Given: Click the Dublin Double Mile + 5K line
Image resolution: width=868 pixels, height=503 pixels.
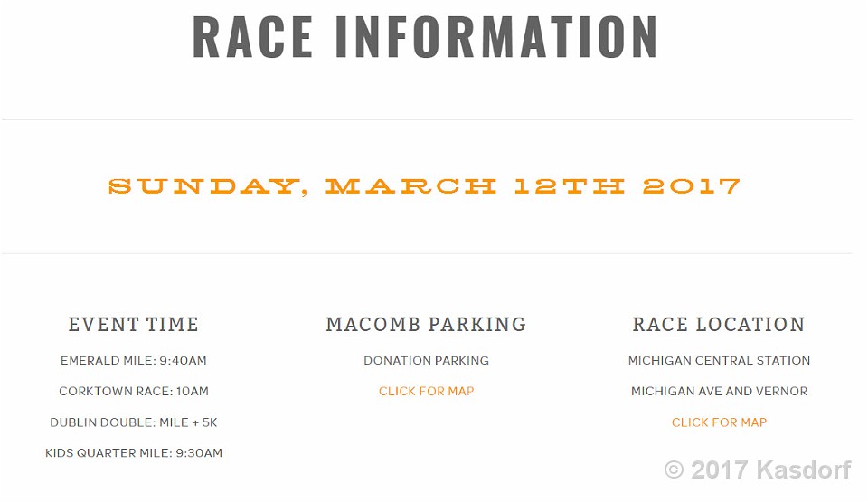Looking at the screenshot, I should coord(133,422).
